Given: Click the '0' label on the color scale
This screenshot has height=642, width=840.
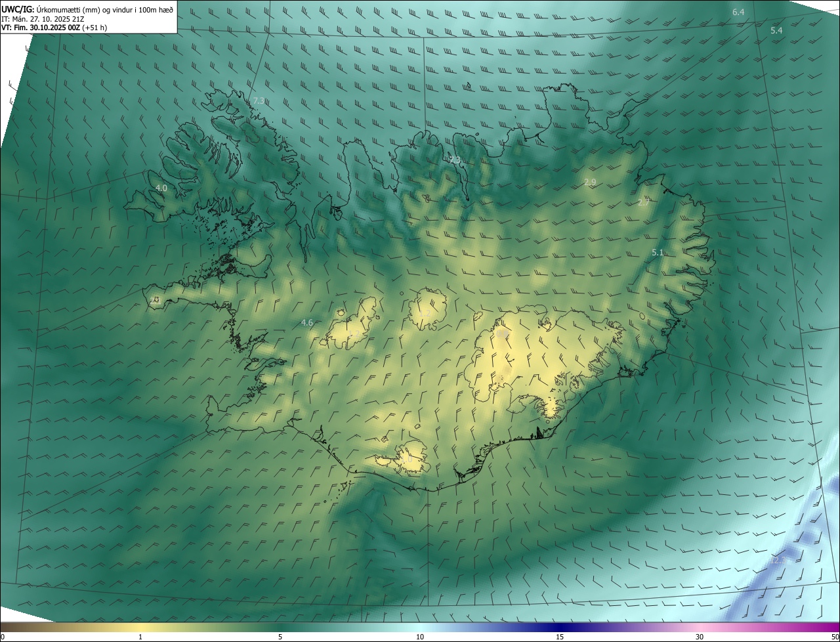Looking at the screenshot, I should tap(3, 637).
